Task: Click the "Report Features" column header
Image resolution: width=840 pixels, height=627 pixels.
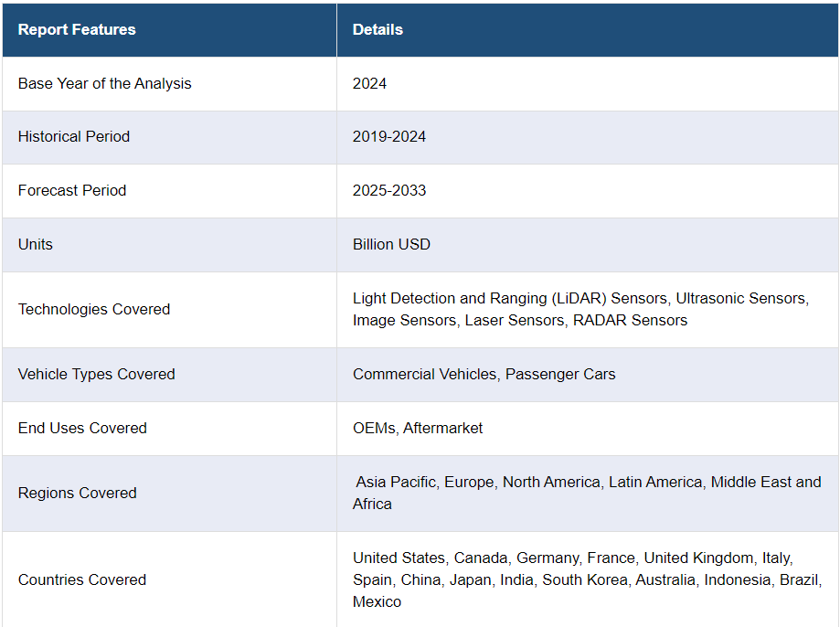Action: (x=77, y=29)
